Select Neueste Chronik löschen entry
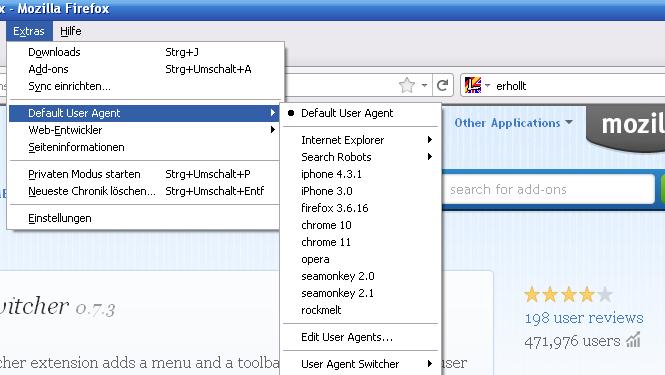 coord(143,191)
